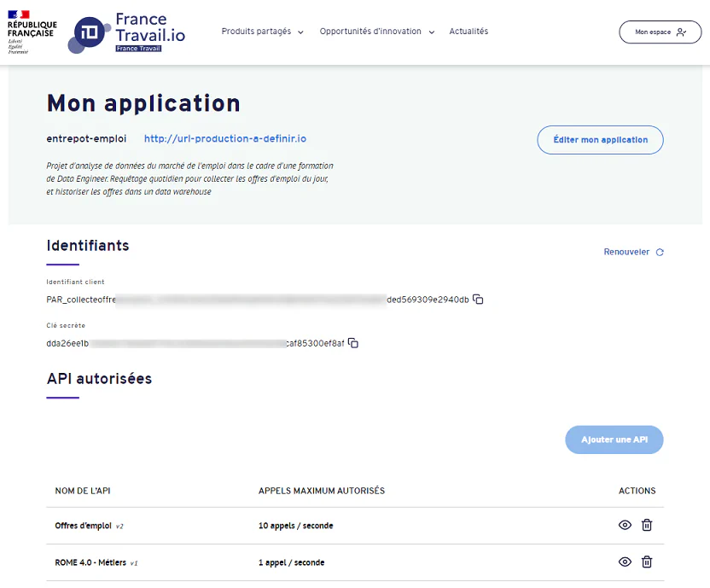
Task: Select the Offres d'emploi API name
Action: [84, 526]
